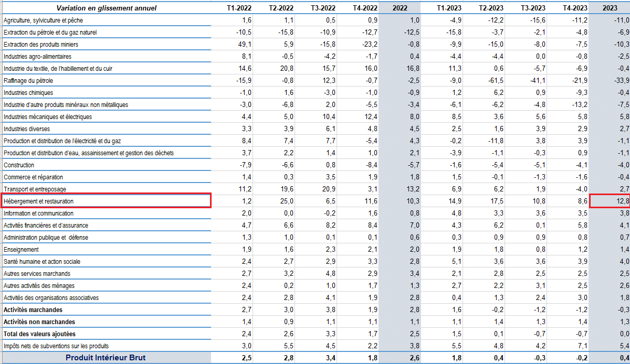
Task: Select the -61,5 cell in Raffinage du pétrole
Action: [x=495, y=81]
